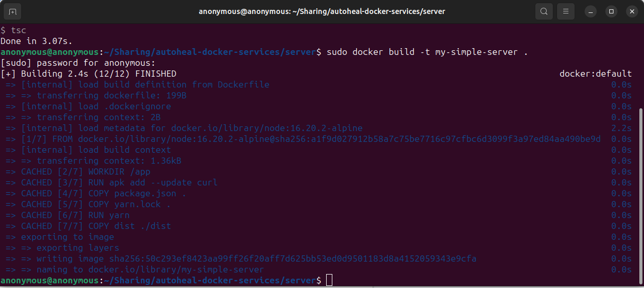Click the "docker:default" label
Viewport: 644px width, 288px height.
point(595,74)
